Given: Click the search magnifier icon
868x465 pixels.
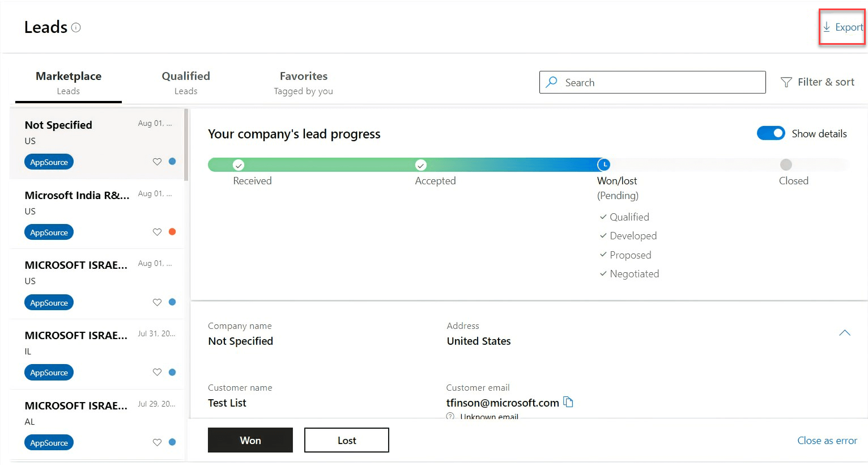Looking at the screenshot, I should [x=551, y=82].
